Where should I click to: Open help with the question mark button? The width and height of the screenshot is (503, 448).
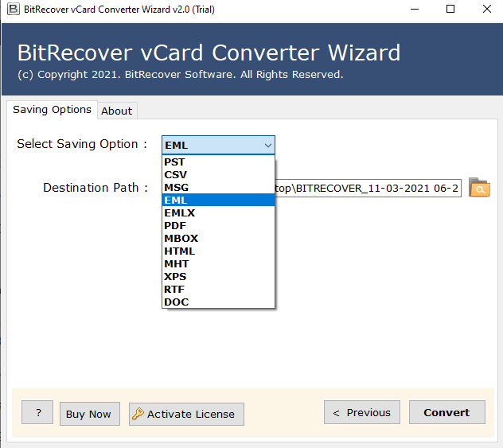[37, 413]
